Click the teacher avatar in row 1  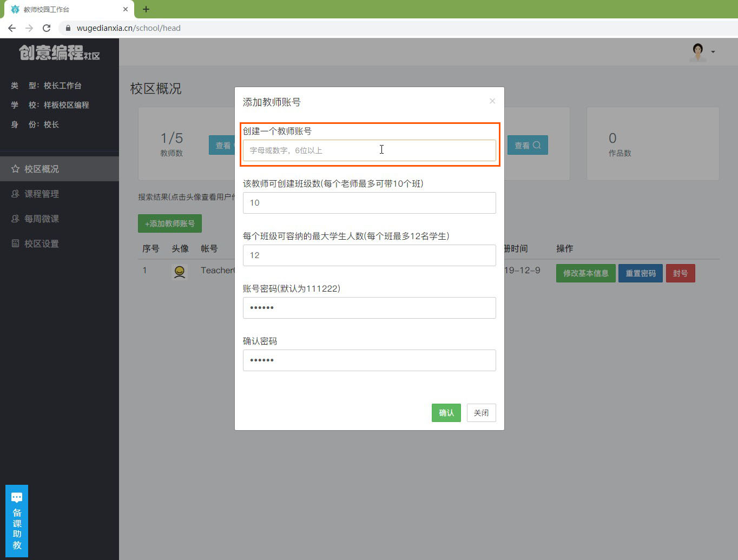coord(180,272)
